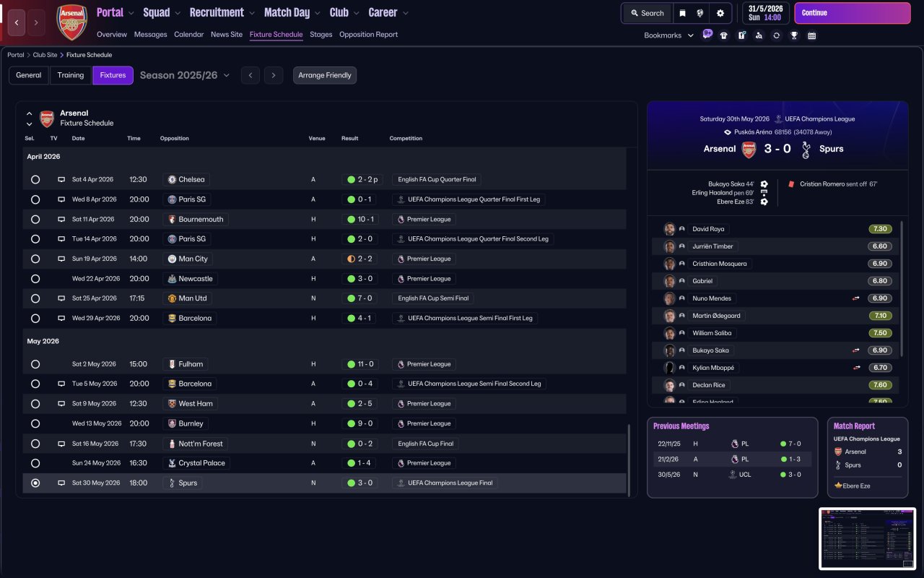Switch to the Overview tab
Image resolution: width=924 pixels, height=578 pixels.
112,35
